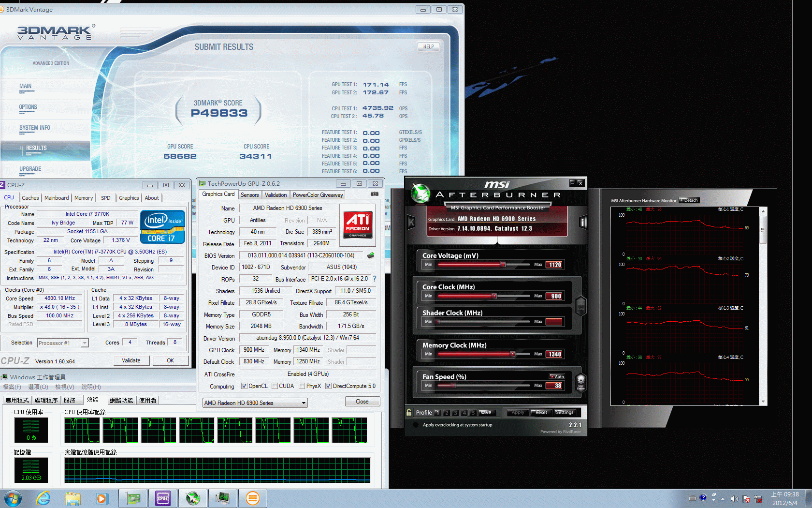Switch to the SPD tab in CPU-Z

click(x=105, y=198)
